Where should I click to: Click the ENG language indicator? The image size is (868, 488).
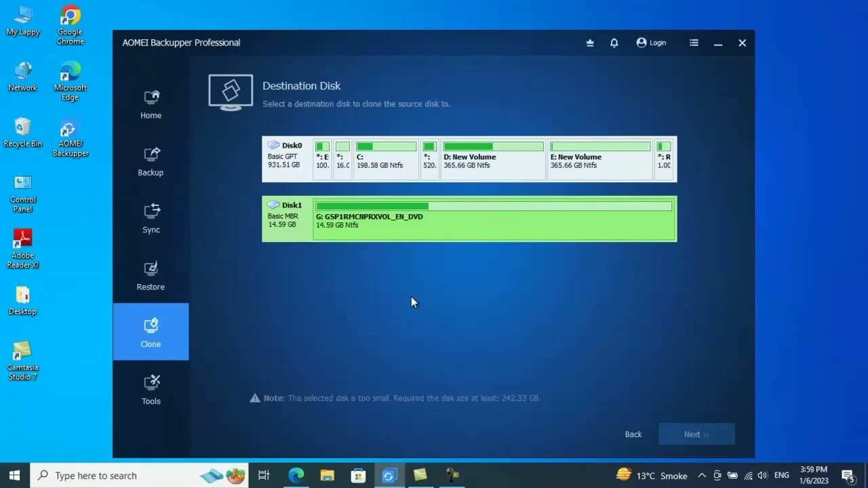coord(781,475)
